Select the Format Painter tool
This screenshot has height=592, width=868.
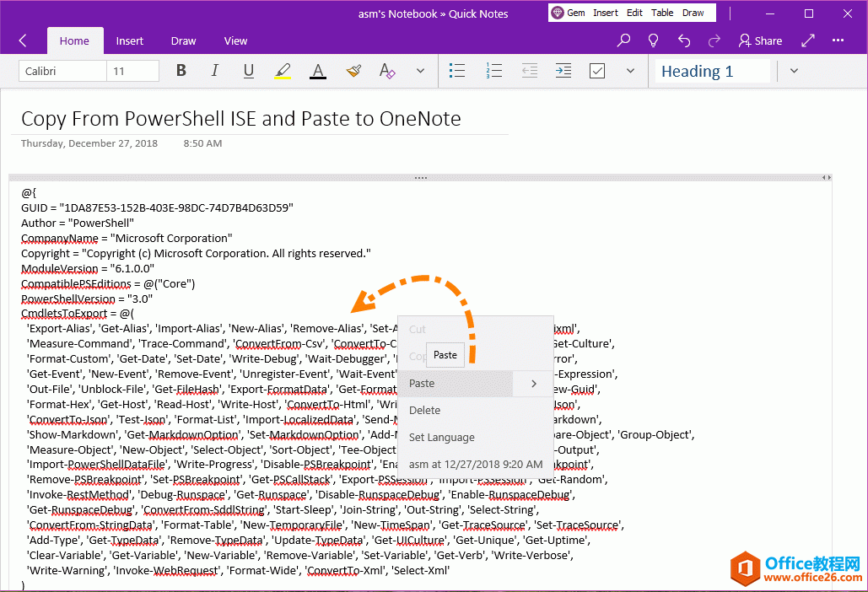[x=353, y=71]
